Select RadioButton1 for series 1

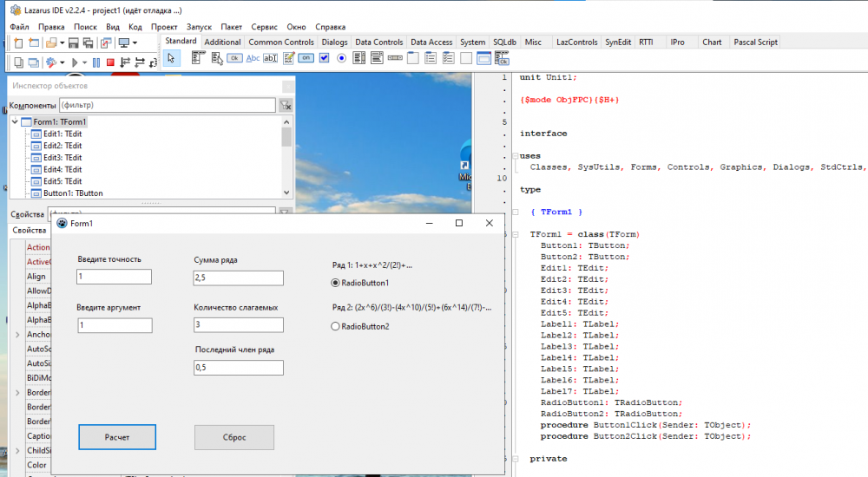point(336,283)
